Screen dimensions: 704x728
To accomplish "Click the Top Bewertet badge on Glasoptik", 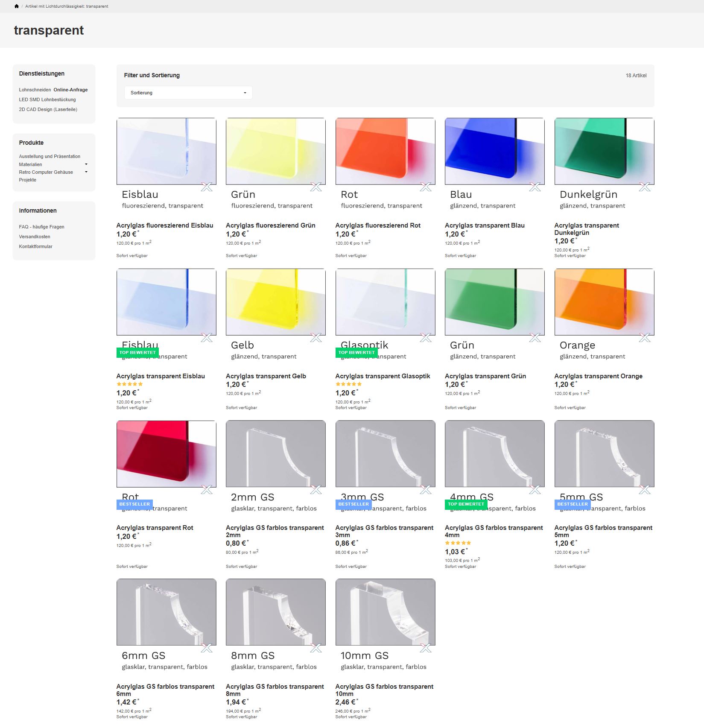I will pos(356,353).
